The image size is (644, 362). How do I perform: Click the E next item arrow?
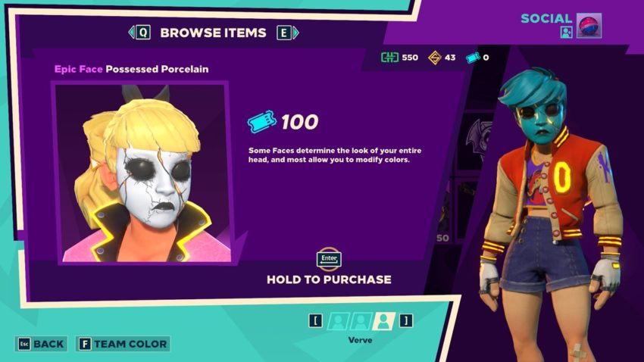pyautogui.click(x=288, y=33)
